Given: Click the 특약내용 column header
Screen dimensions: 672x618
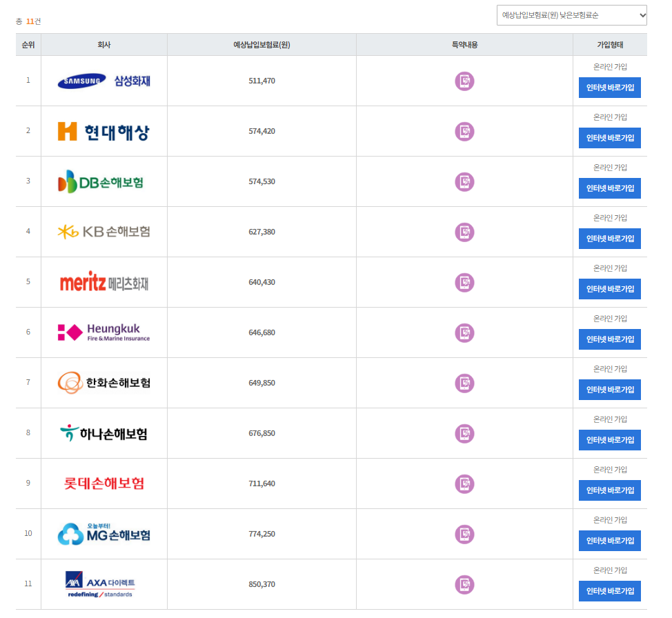Looking at the screenshot, I should [464, 45].
